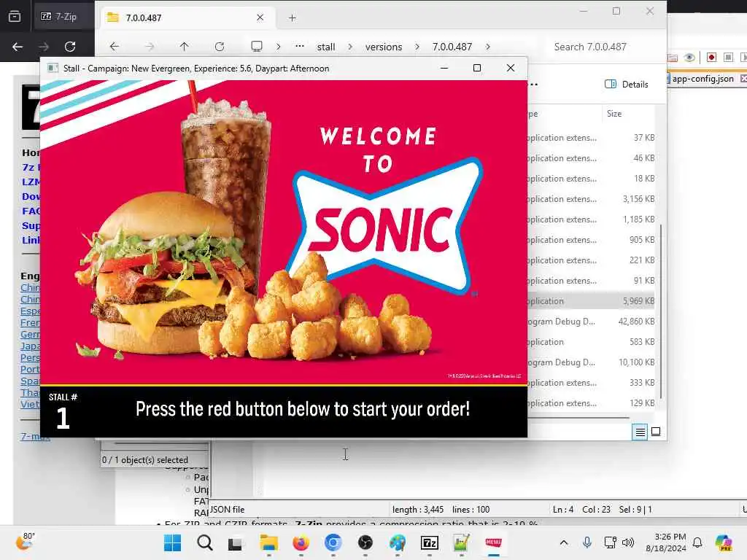The image size is (747, 560).
Task: Open notifications bell in taskbar
Action: point(697,542)
